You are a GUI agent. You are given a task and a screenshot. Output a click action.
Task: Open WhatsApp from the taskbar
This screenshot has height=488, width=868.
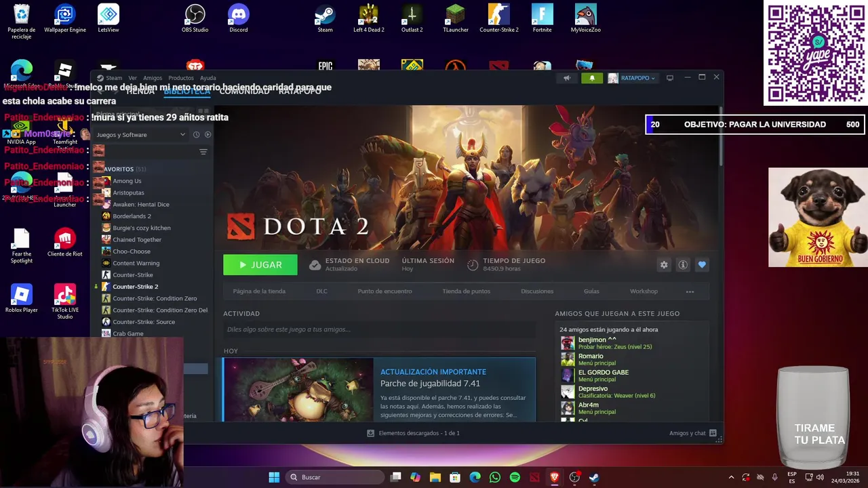point(495,477)
